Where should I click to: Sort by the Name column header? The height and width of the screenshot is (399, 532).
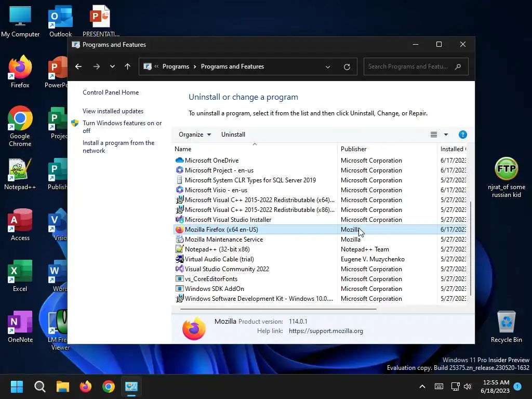click(x=255, y=149)
